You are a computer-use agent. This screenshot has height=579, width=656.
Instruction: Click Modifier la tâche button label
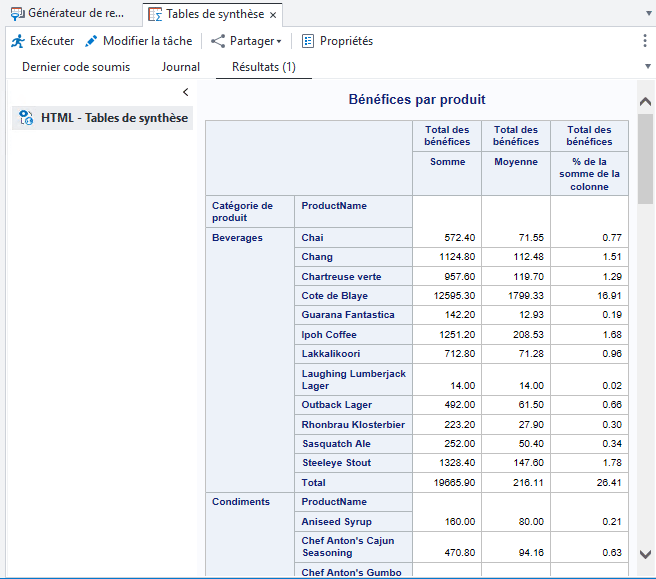148,41
